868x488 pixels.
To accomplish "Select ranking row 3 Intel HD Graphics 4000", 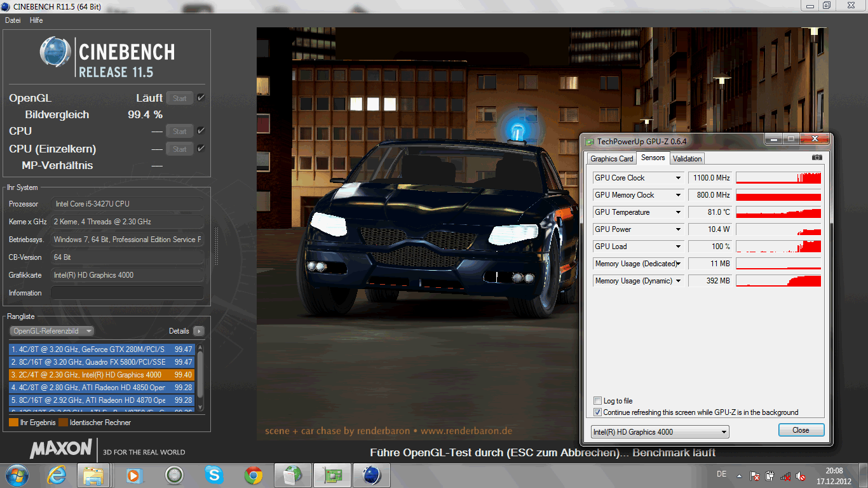I will pyautogui.click(x=102, y=374).
